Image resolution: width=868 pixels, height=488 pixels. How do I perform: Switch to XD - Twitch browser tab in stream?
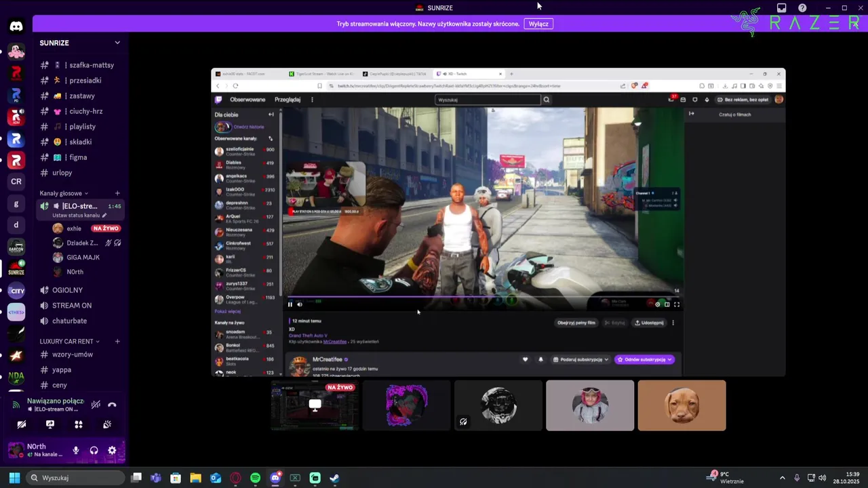[x=469, y=73]
